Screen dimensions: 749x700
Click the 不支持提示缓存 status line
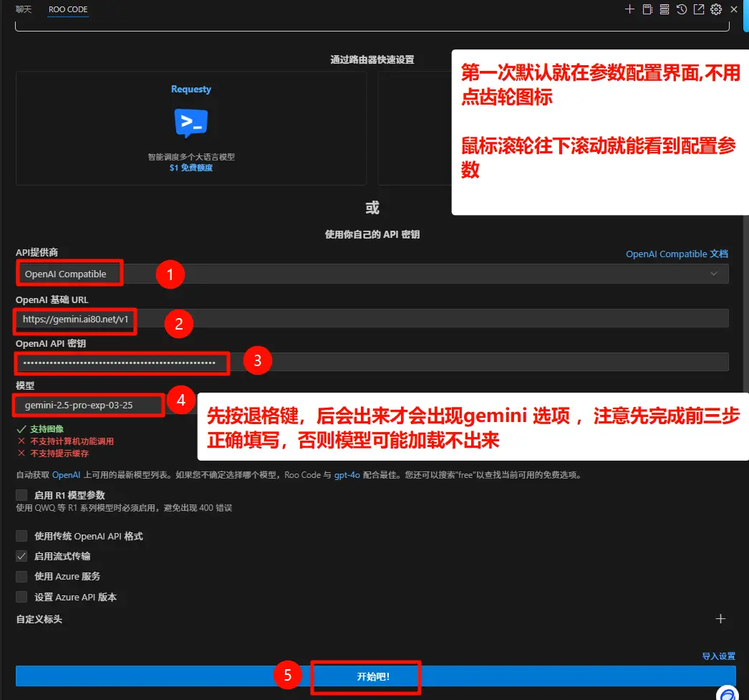coord(59,454)
